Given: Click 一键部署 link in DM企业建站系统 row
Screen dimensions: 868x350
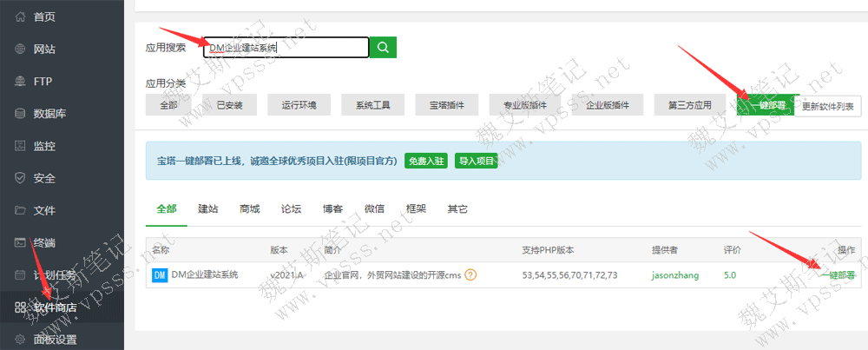Looking at the screenshot, I should click(x=838, y=275).
